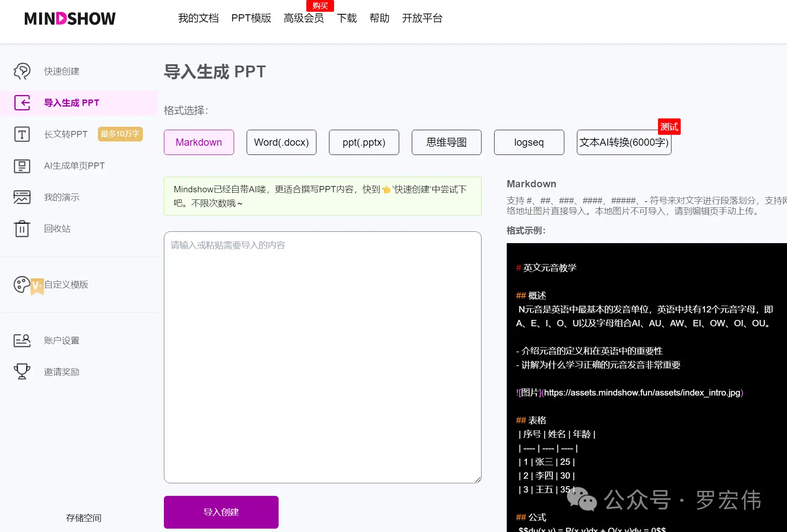
Task: Select the Word(.docx) format option
Action: point(282,142)
